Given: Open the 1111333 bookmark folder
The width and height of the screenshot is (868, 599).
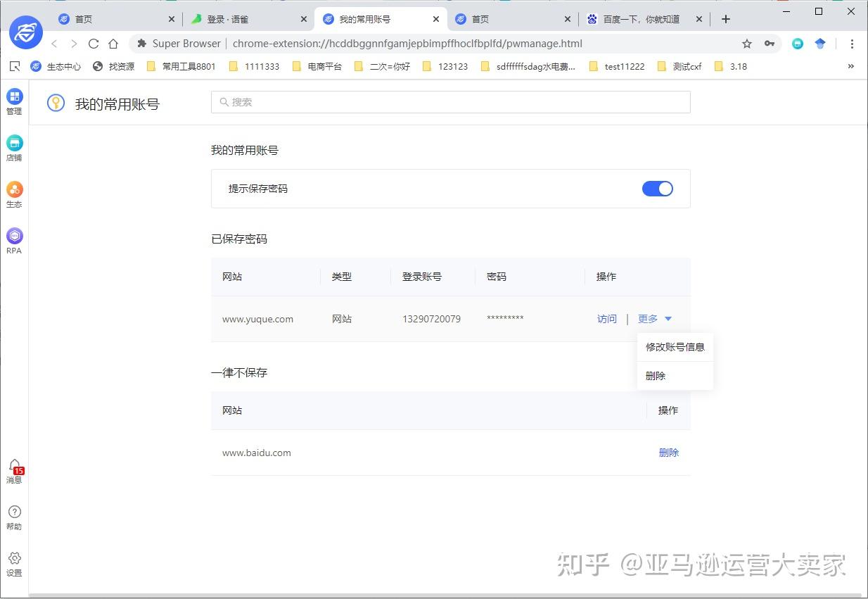Looking at the screenshot, I should tap(254, 66).
